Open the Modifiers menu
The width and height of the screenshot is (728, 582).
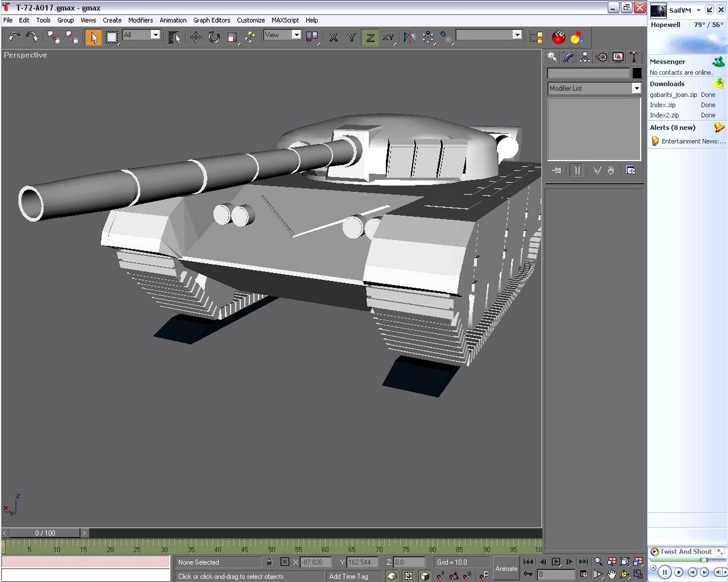pos(141,20)
